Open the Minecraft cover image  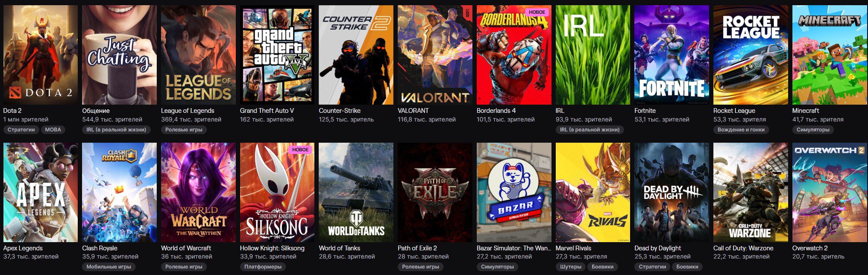point(830,55)
